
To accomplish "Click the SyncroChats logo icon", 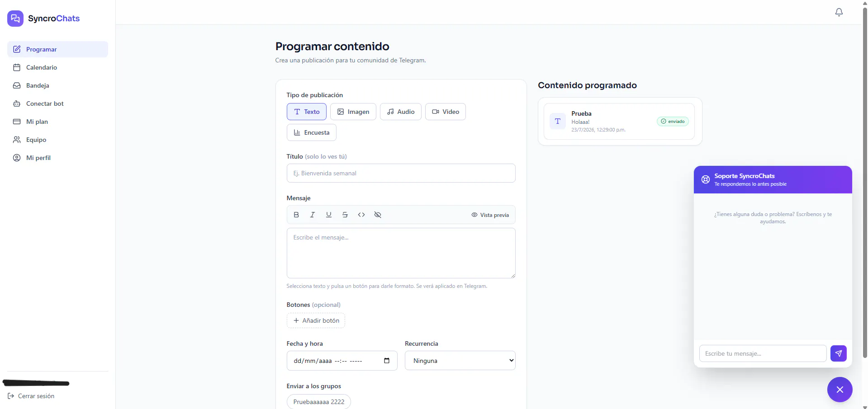I will [15, 19].
